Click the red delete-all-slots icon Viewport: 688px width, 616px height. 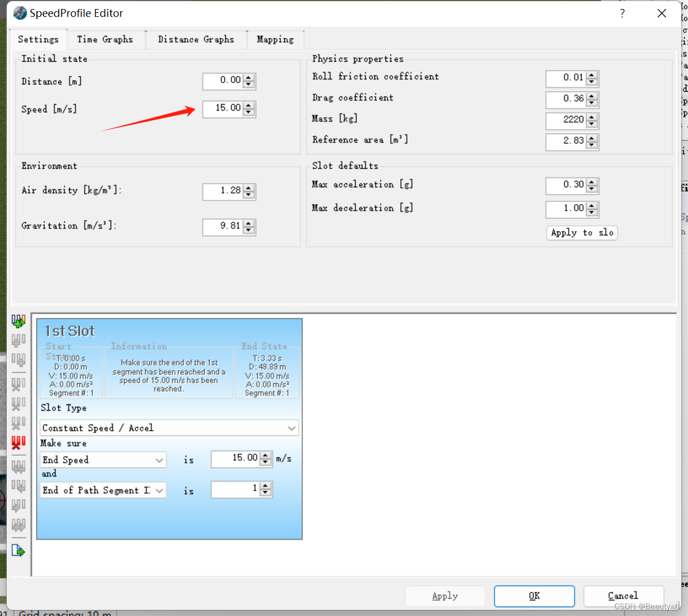coord(19,443)
